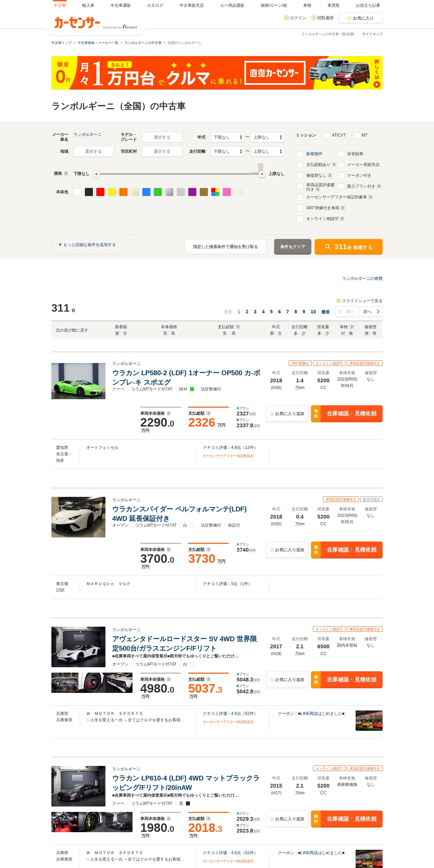
Task: Click 条件をクリア button
Action: tap(292, 247)
